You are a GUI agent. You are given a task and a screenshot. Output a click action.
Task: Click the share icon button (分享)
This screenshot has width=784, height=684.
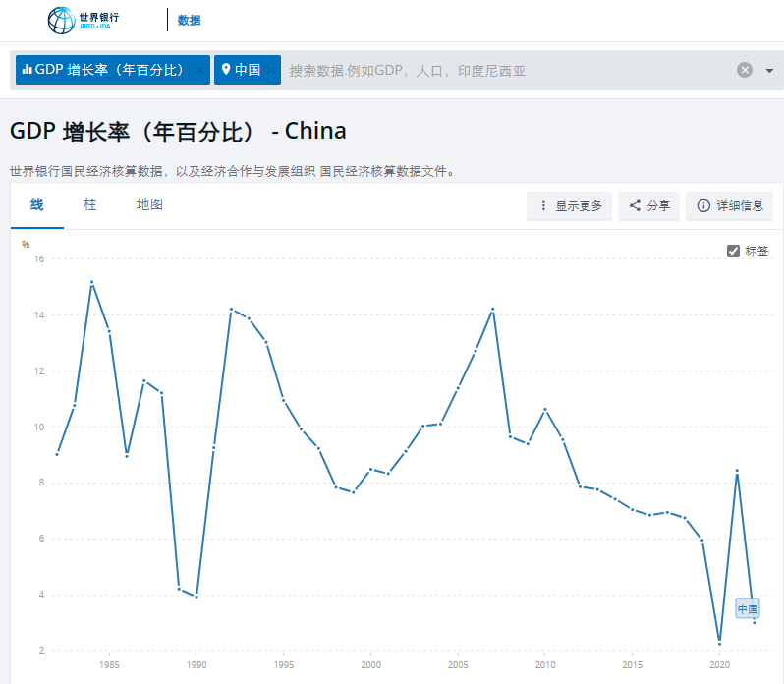[x=649, y=206]
